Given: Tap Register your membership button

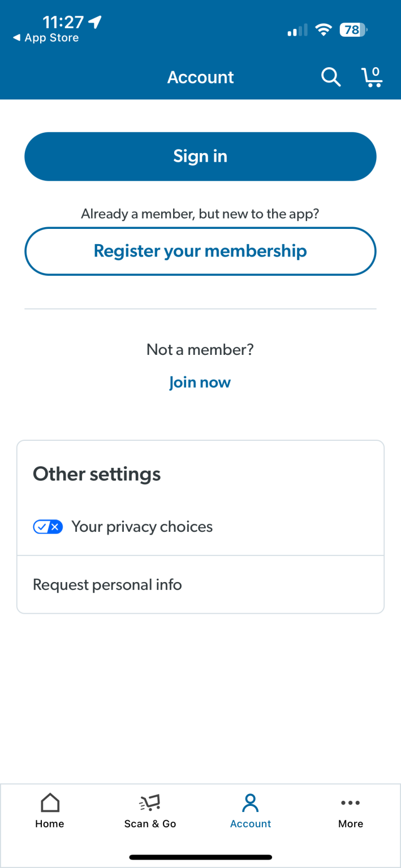Looking at the screenshot, I should [200, 251].
